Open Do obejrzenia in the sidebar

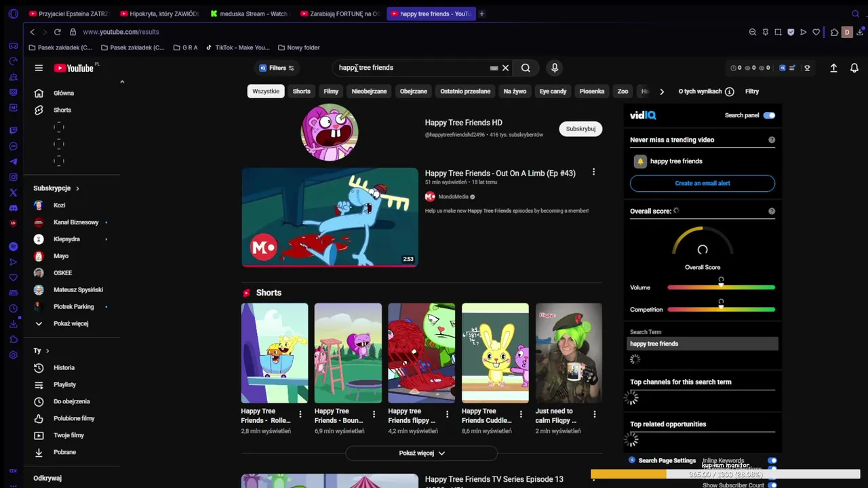[72, 401]
